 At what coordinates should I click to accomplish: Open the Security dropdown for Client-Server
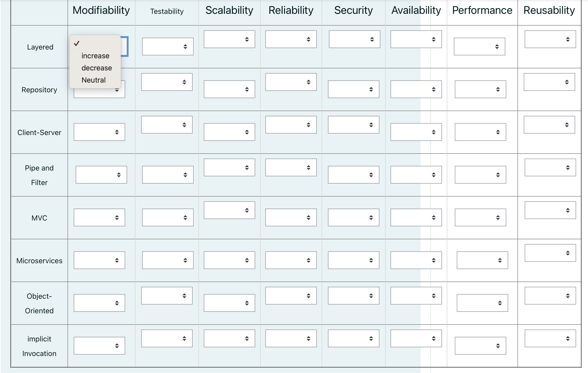pos(353,124)
